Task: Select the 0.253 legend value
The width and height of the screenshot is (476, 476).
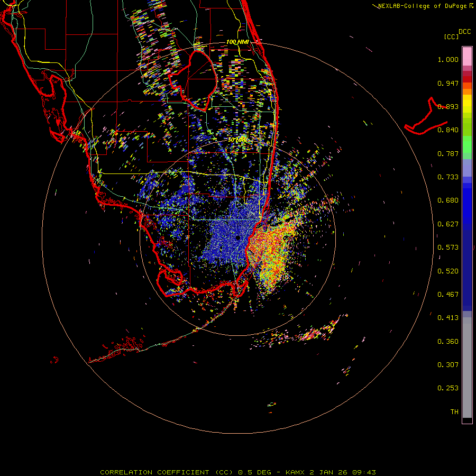Action: 448,388
